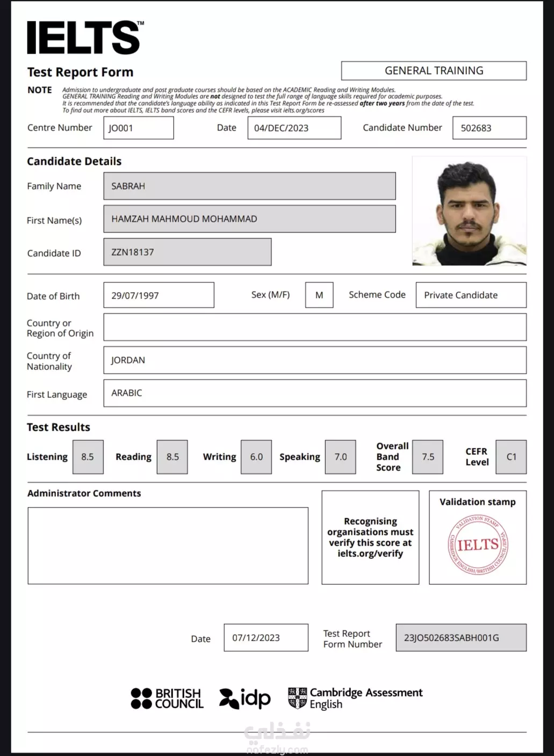Click the candidate photo
Screen dimensions: 554x756
[x=469, y=211]
